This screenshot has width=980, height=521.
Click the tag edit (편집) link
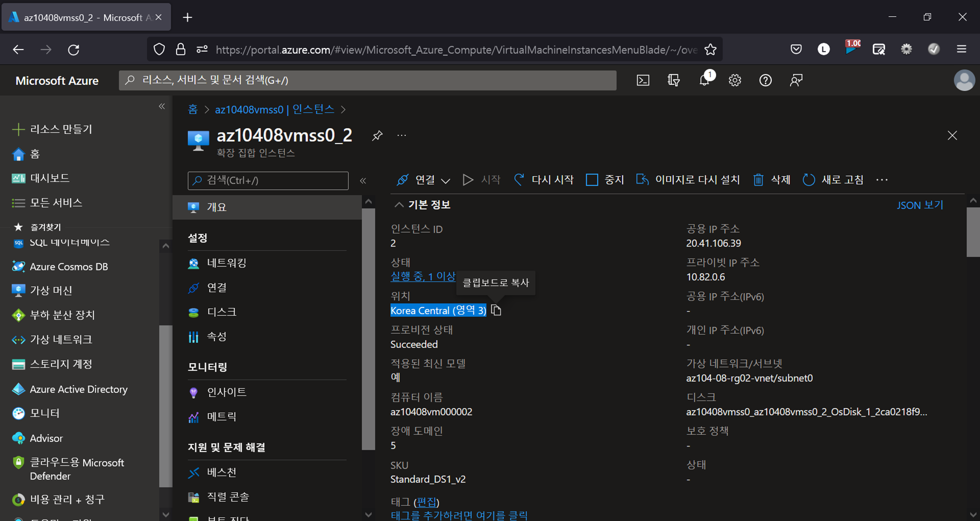(426, 502)
